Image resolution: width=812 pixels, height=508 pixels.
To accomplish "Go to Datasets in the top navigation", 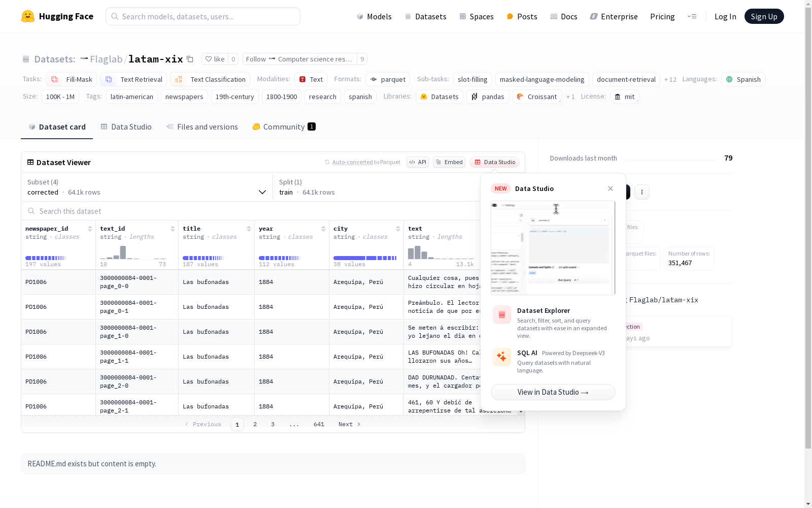I will (x=425, y=16).
